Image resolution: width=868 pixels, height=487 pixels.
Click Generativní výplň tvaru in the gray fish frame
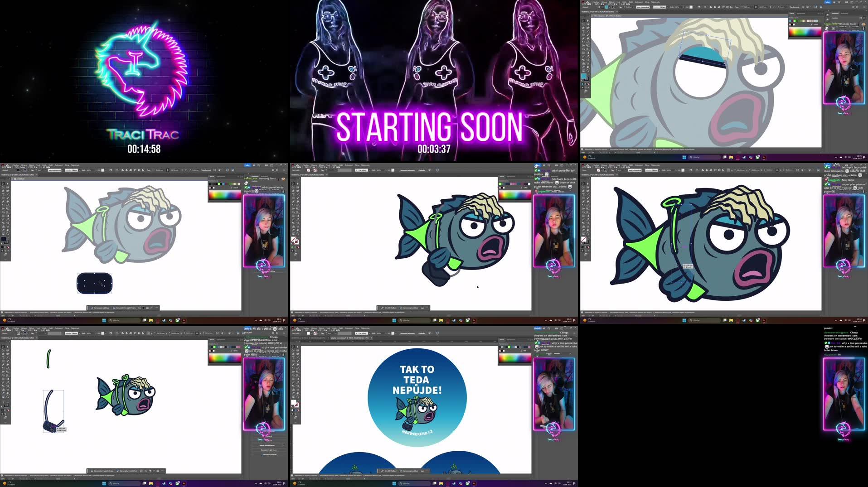[x=125, y=308]
